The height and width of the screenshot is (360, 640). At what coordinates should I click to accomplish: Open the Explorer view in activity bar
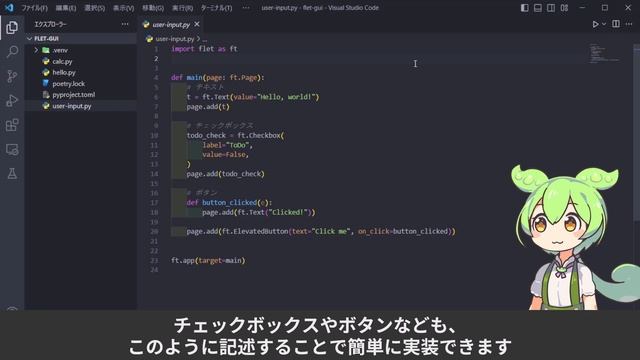point(12,27)
